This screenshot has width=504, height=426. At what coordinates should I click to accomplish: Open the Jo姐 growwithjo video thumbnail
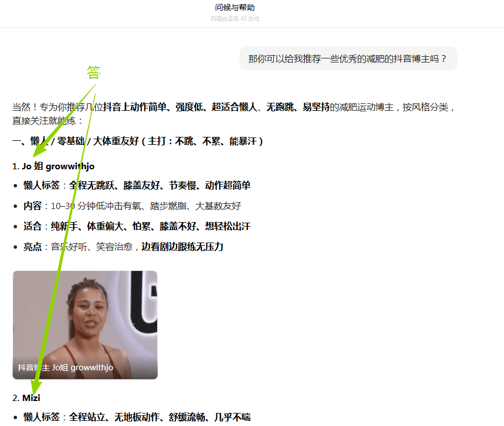click(85, 324)
